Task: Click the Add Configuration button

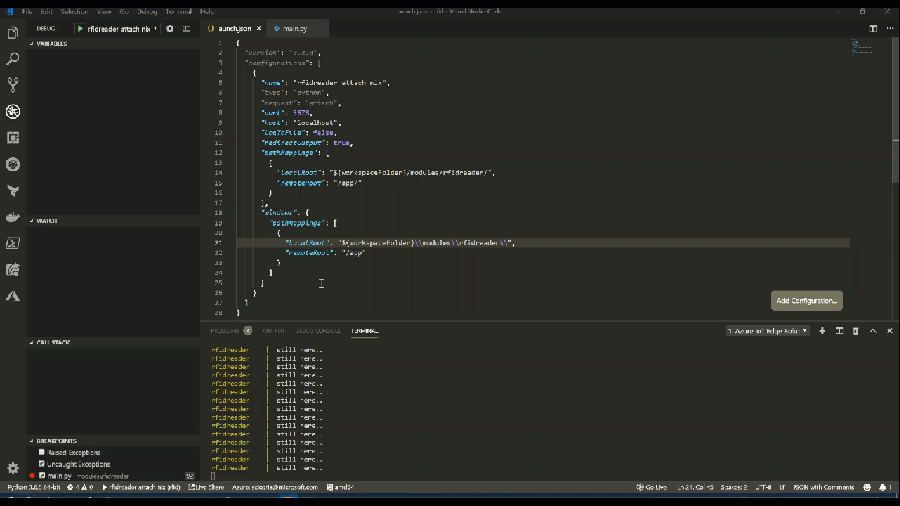Action: pos(806,301)
